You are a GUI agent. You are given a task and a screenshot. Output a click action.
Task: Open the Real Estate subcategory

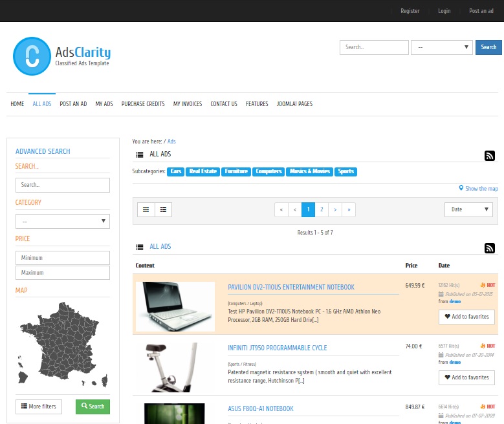[203, 172]
